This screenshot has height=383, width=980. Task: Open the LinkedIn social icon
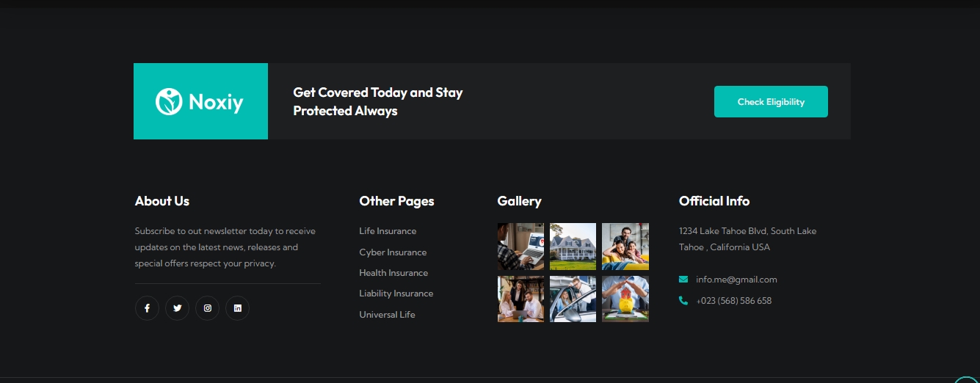tap(237, 308)
